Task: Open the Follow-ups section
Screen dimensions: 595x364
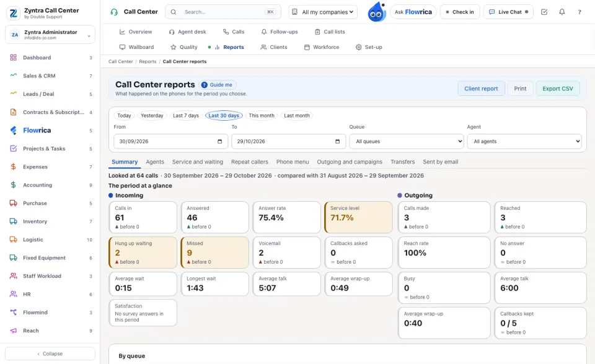Action: (x=280, y=32)
